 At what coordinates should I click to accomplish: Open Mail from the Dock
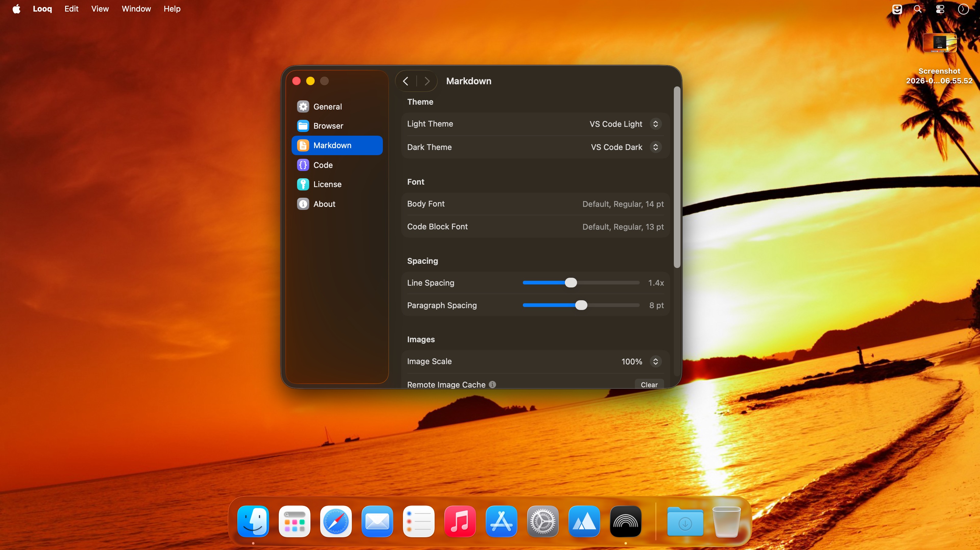point(377,521)
